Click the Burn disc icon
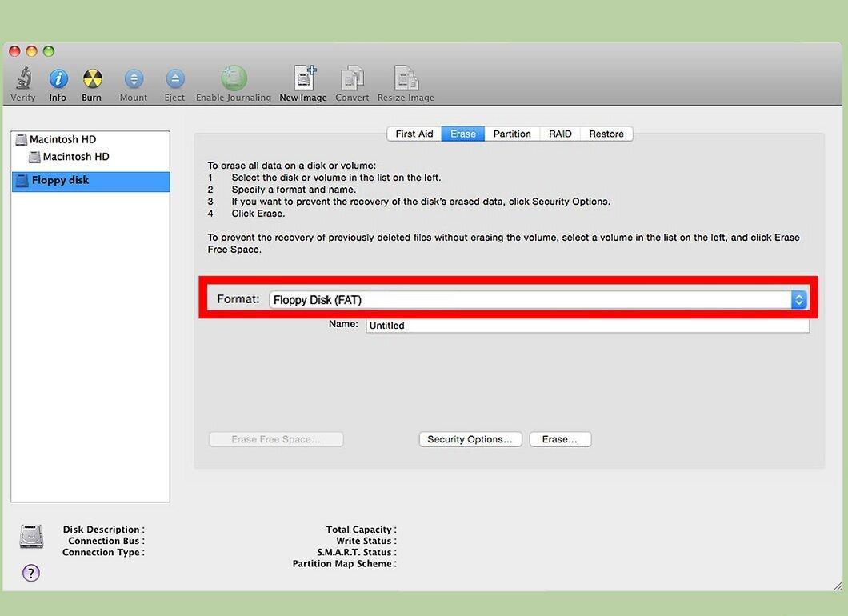This screenshot has height=616, width=848. [92, 79]
